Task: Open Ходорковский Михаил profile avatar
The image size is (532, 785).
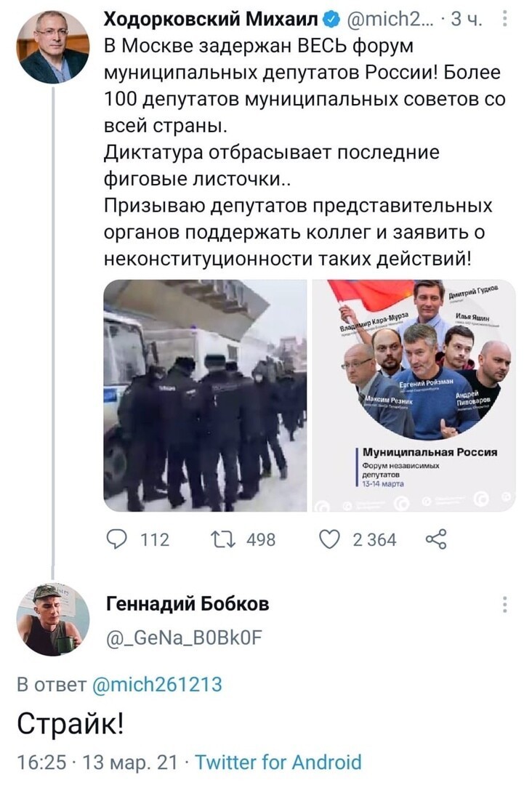Action: pos(53,47)
